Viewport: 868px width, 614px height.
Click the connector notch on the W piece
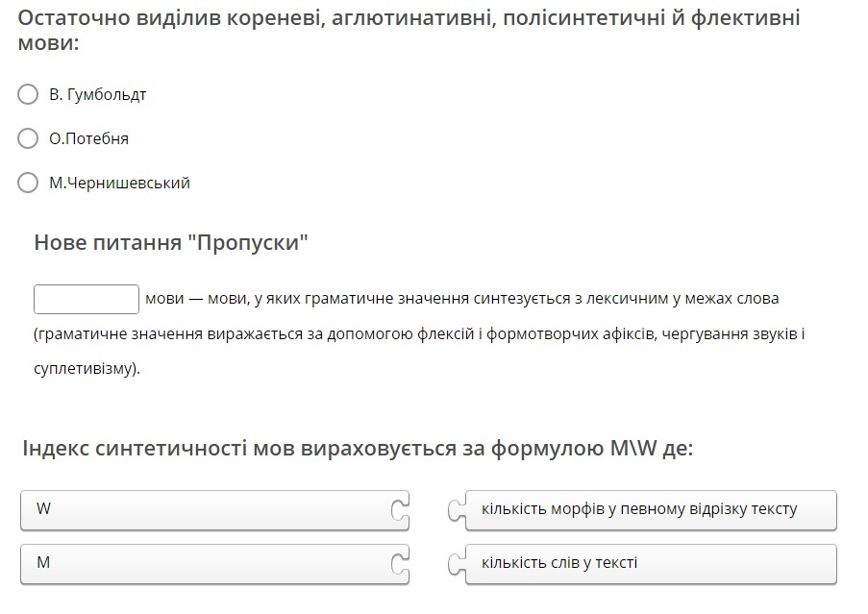tap(400, 510)
